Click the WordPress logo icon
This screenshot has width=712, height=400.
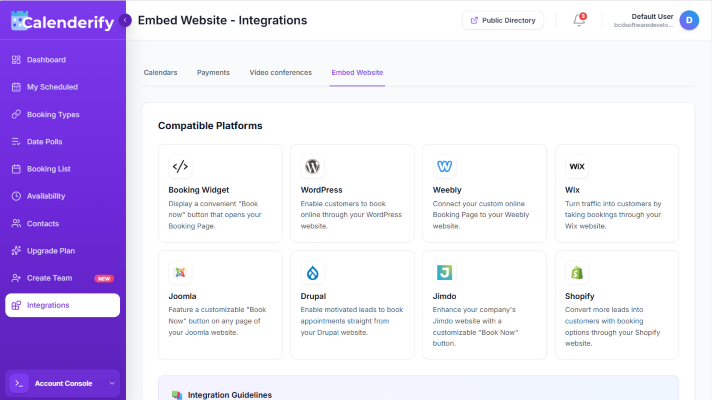point(312,167)
